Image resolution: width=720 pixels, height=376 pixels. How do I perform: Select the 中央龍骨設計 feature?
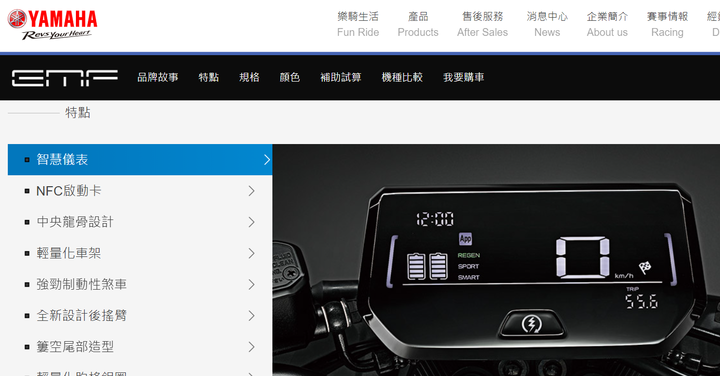pos(140,222)
